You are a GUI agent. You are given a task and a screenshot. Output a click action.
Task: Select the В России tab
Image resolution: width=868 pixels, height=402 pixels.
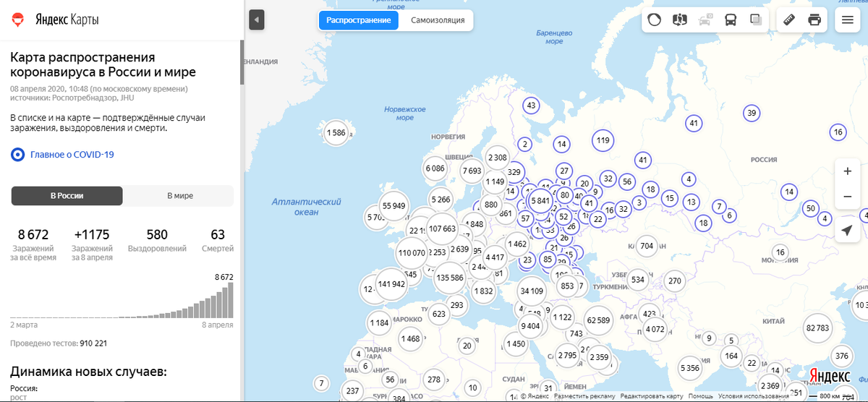(67, 196)
